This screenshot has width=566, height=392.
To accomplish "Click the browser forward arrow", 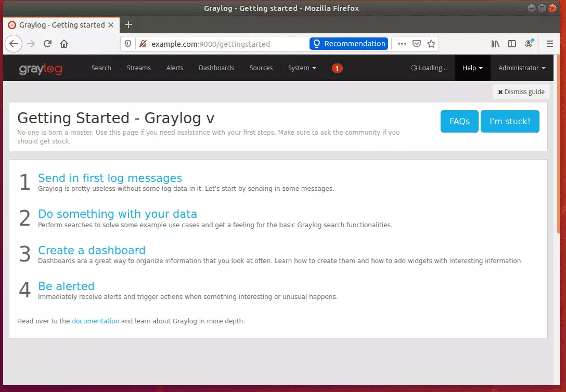I will coord(31,44).
